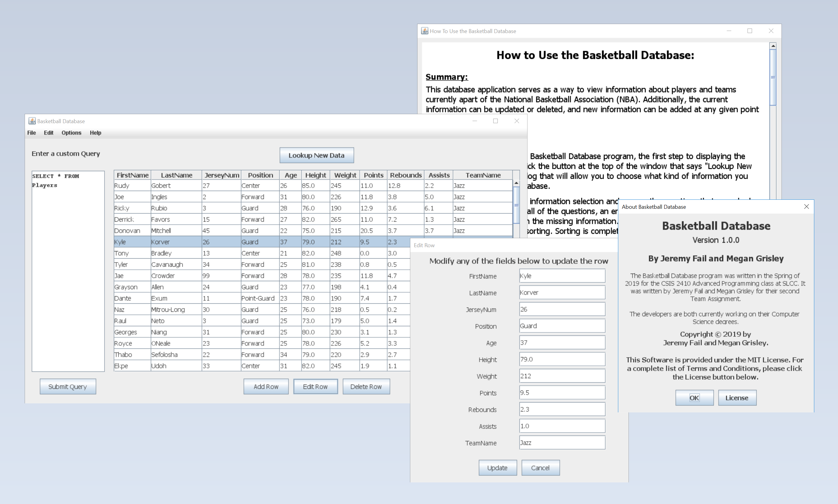The height and width of the screenshot is (504, 838).
Task: Open the License terms via the License button
Action: click(737, 398)
